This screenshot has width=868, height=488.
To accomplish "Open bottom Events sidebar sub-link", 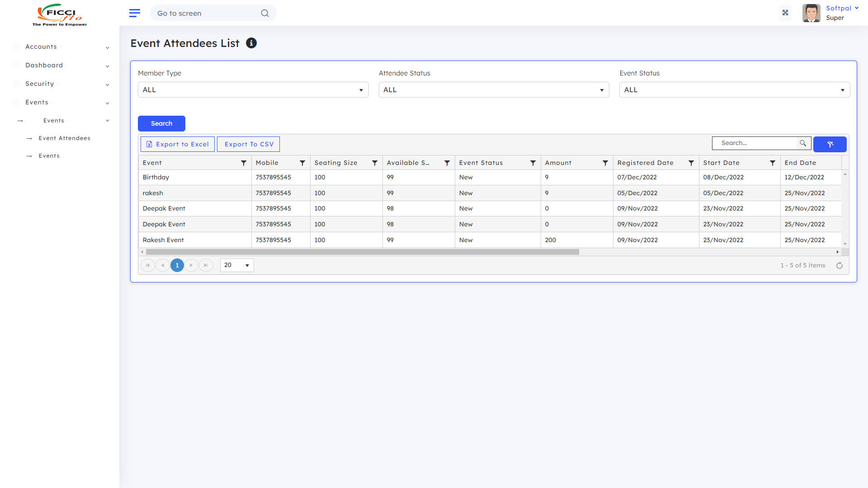I will tap(49, 156).
